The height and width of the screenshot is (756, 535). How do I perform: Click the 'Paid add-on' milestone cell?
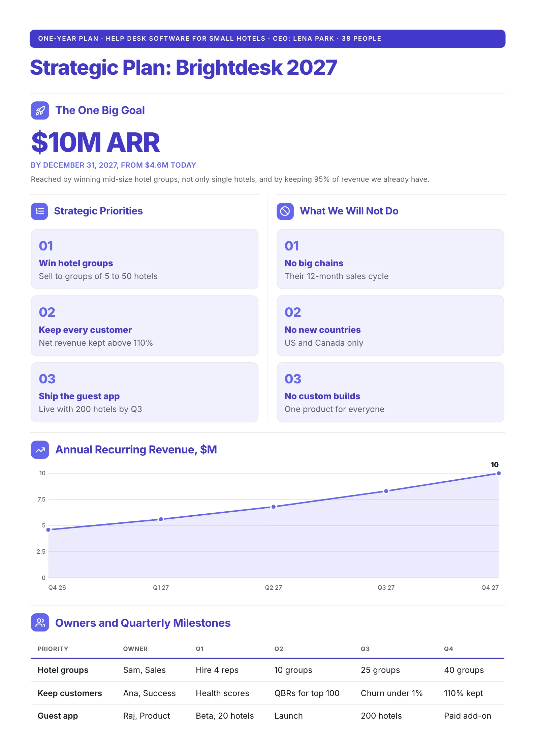point(468,716)
